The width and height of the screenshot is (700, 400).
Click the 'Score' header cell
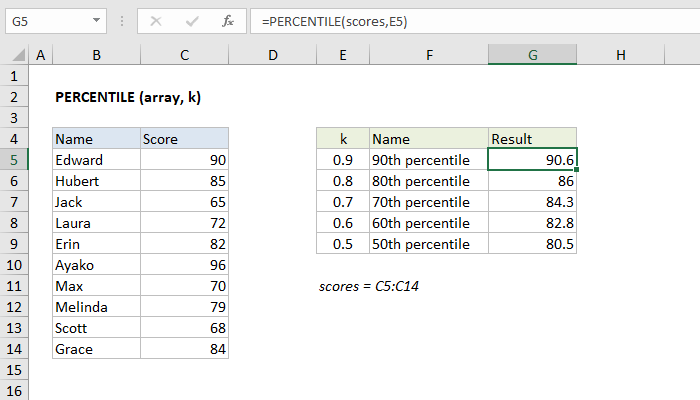click(x=184, y=139)
